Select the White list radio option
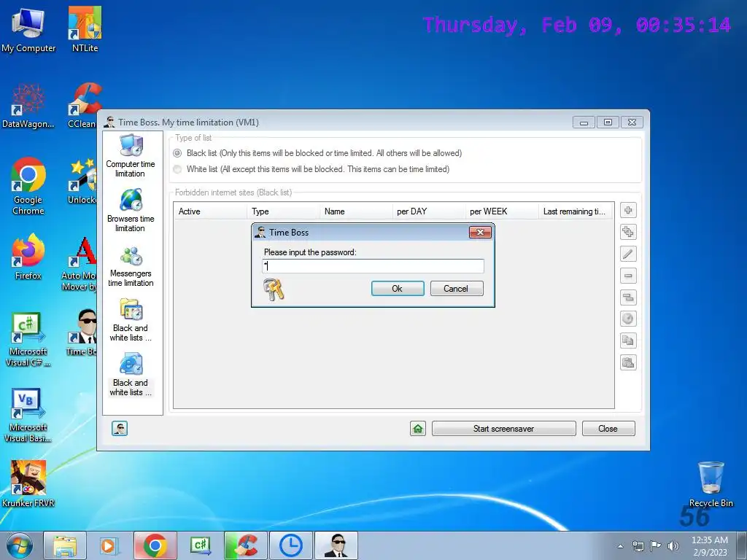 click(x=177, y=169)
